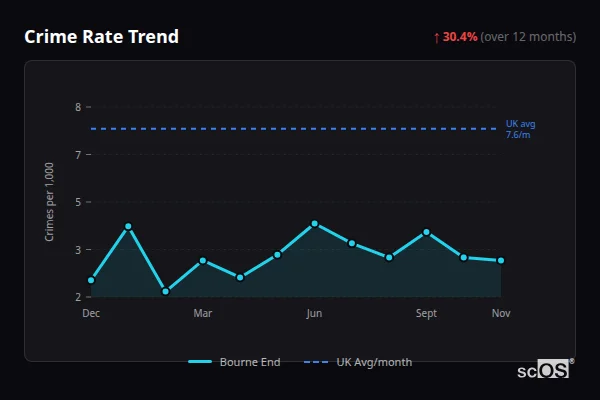Toggle the UK Avg/month legend entry
The width and height of the screenshot is (600, 400).
(358, 362)
